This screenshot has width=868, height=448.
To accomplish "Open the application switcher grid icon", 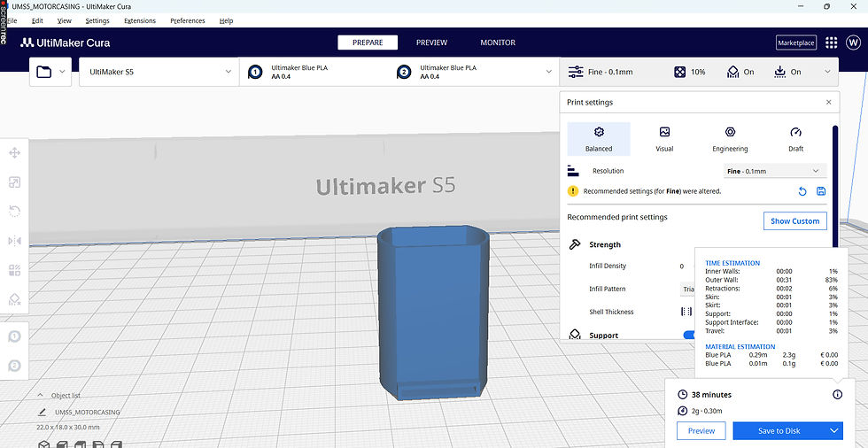I will [831, 42].
